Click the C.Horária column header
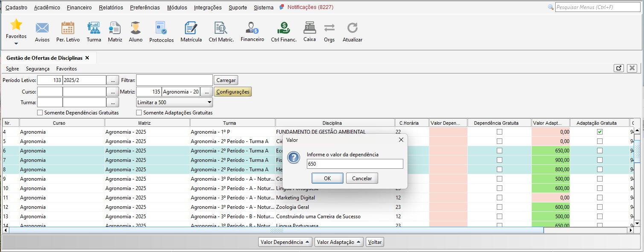 pos(412,123)
